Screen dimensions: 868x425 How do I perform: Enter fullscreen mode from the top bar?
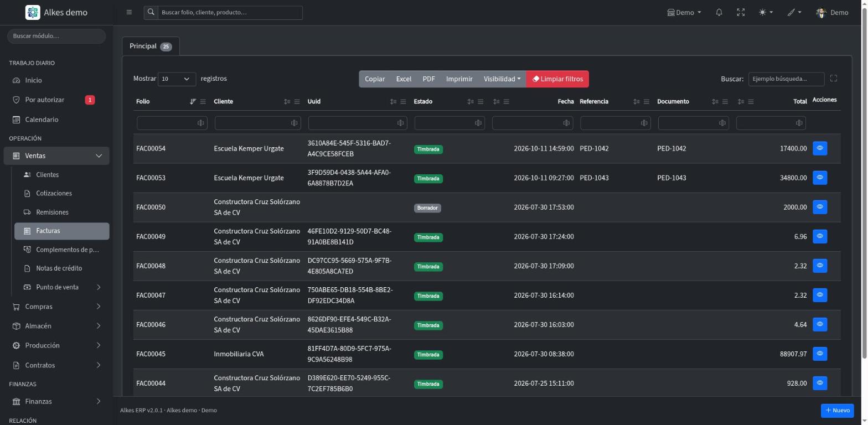coord(741,12)
